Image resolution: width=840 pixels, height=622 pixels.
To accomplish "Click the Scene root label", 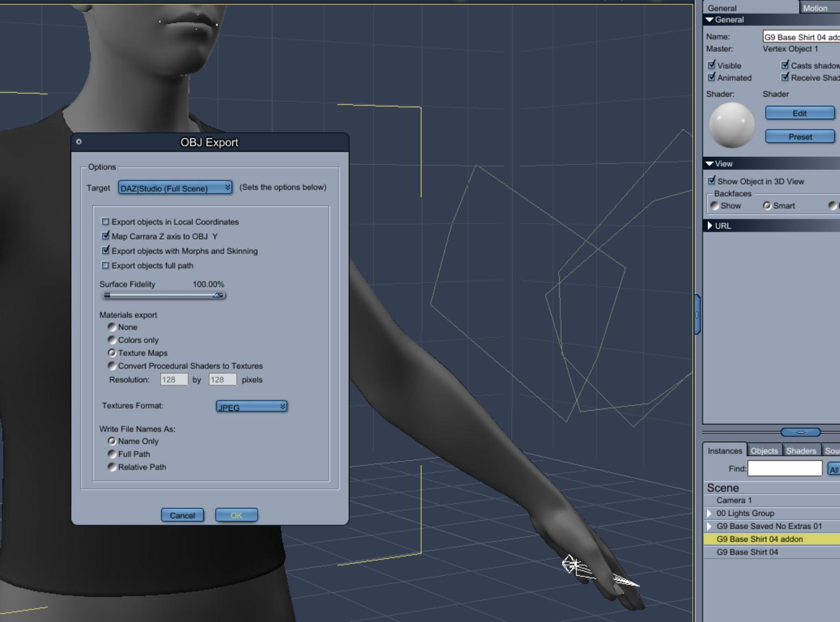I will (x=723, y=488).
